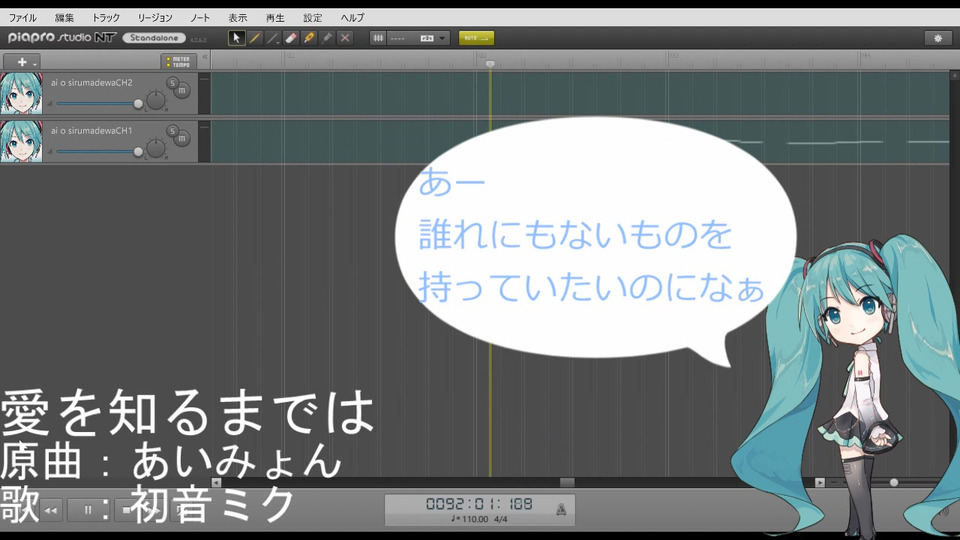960x540 pixels.
Task: Toggle the yellow AUTO button
Action: point(476,38)
